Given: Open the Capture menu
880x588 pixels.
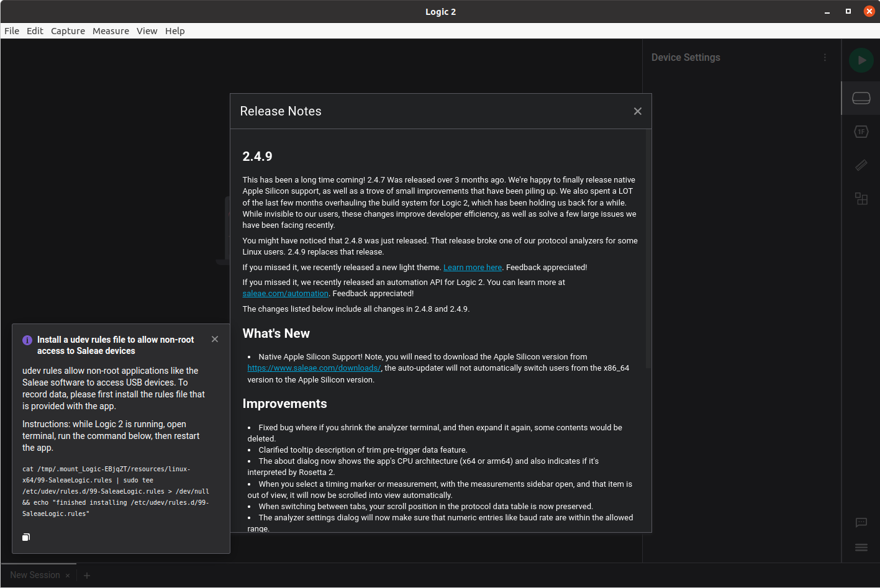Looking at the screenshot, I should pos(68,31).
